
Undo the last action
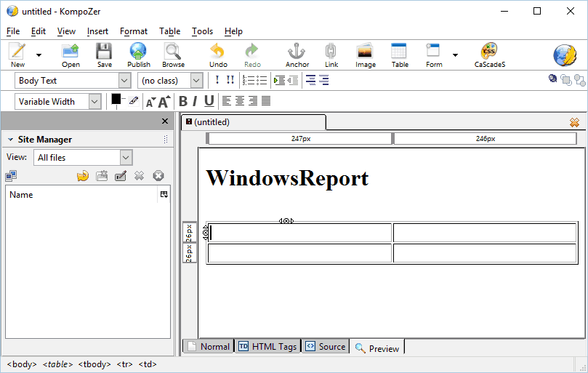tap(218, 55)
